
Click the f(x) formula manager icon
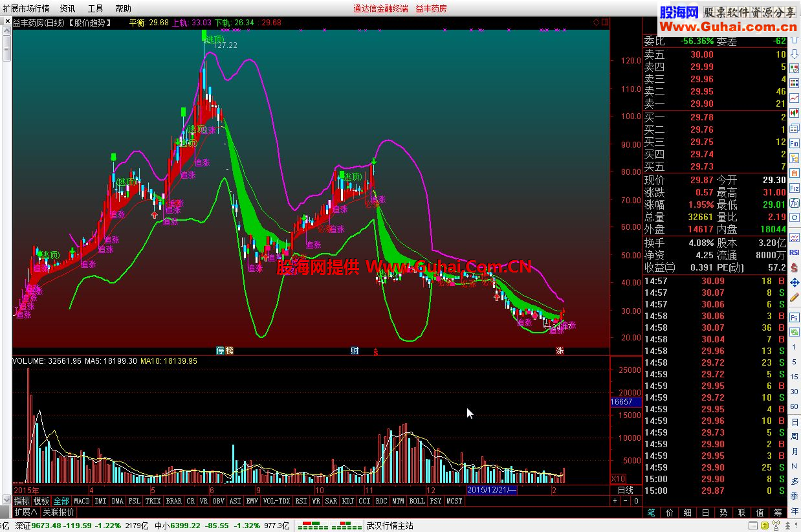point(794,202)
